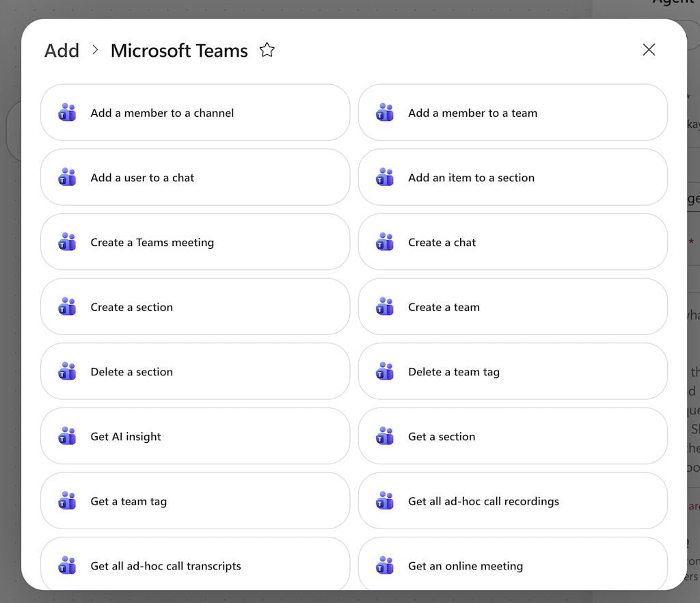Click the favorite star next to Microsoft Teams

[267, 50]
